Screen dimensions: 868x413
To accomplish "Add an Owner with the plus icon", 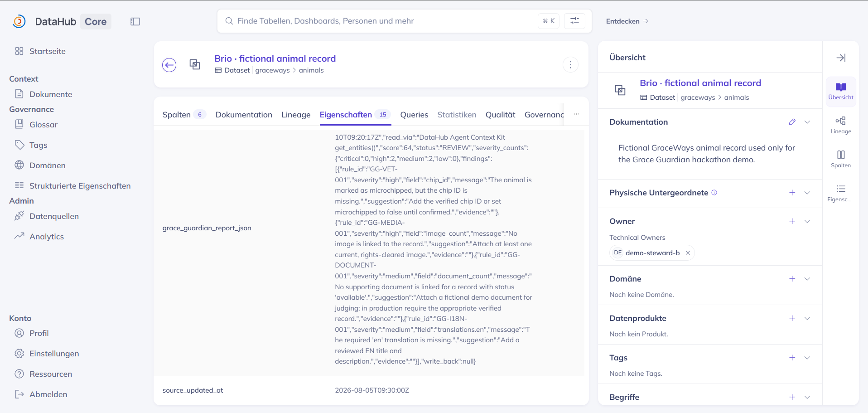I will [792, 221].
